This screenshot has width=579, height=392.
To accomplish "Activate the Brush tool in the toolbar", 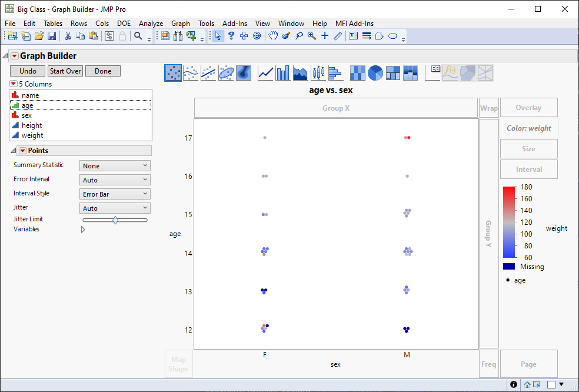I will click(x=285, y=36).
